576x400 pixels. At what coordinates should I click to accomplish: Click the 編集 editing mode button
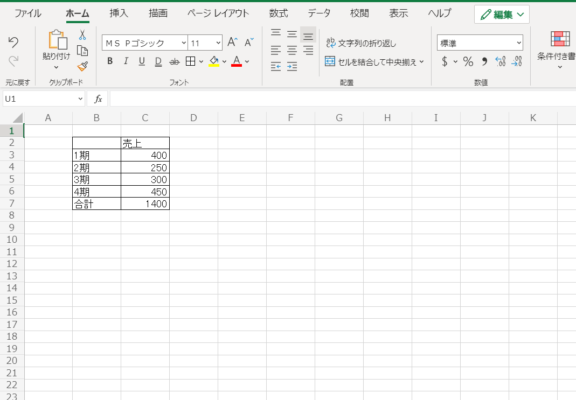coord(502,14)
